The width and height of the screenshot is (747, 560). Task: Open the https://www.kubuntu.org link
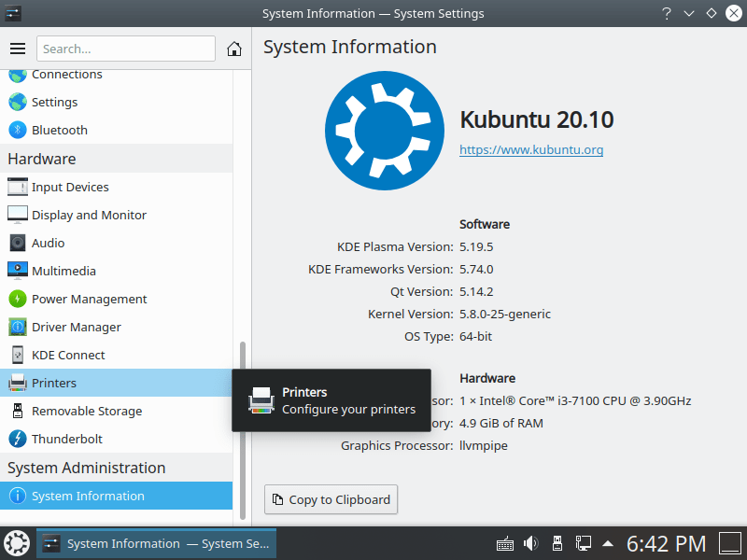tap(531, 149)
